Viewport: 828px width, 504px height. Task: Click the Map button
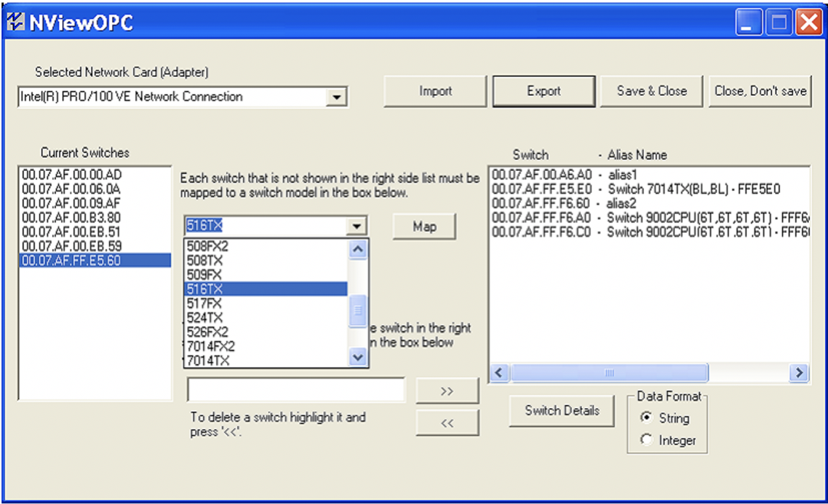pyautogui.click(x=425, y=227)
